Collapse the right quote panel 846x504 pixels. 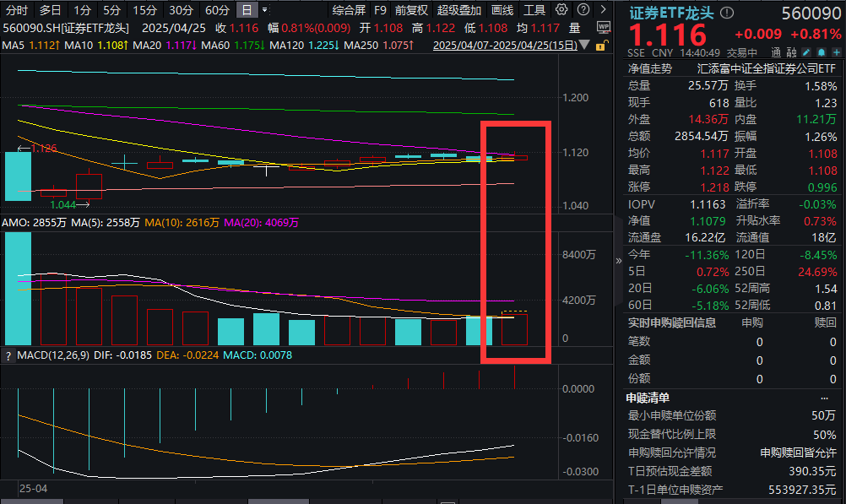point(619,261)
